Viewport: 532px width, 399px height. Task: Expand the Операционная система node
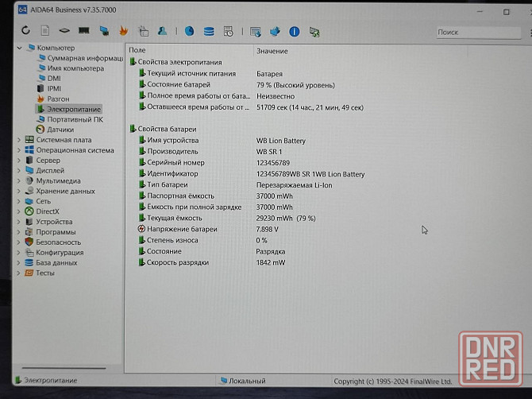[x=19, y=149]
